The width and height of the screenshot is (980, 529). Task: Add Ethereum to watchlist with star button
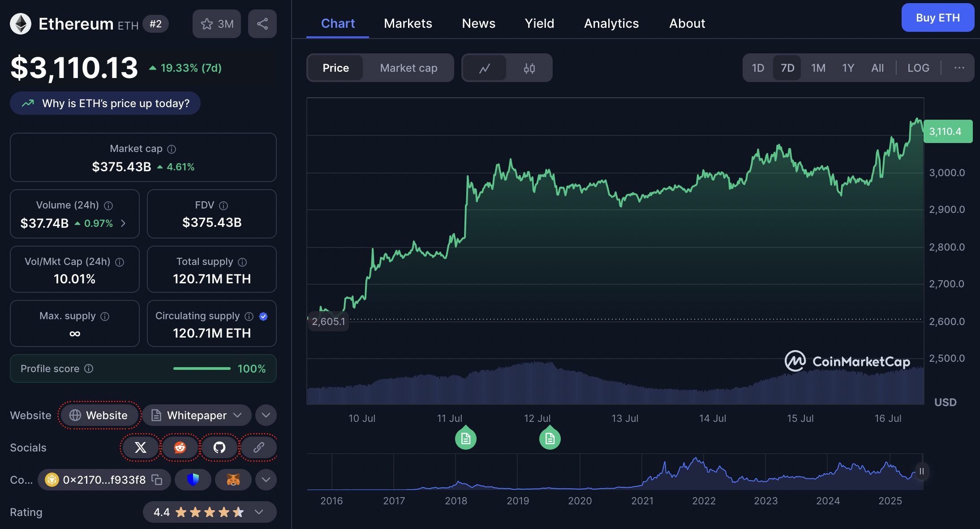(x=217, y=24)
